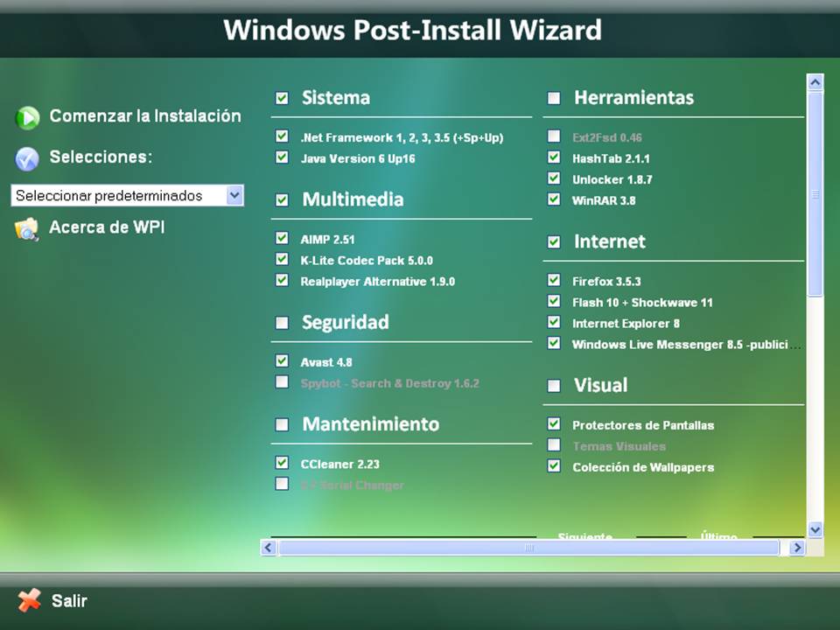Uncheck WinRAR 3.8 in Herramientas
This screenshot has width=840, height=630.
click(554, 200)
